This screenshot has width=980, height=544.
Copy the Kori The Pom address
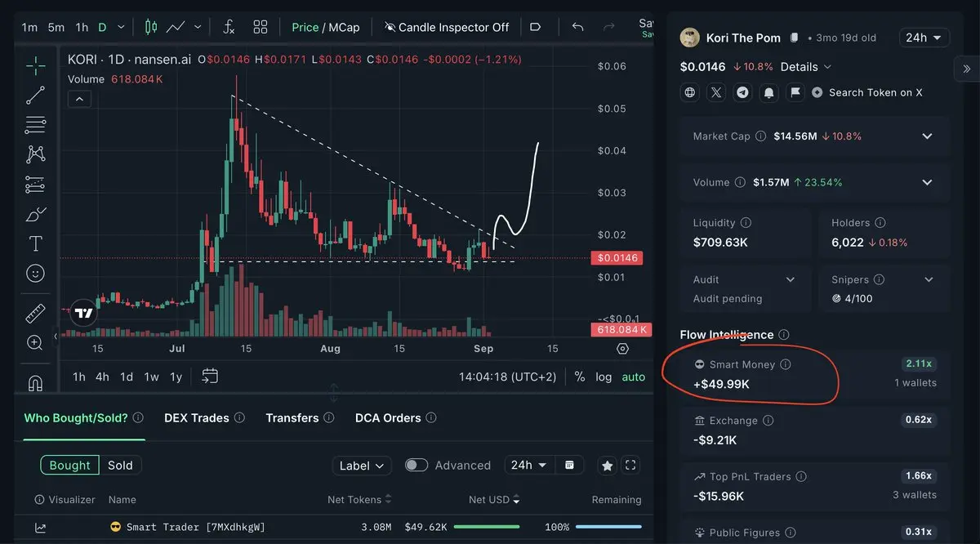[x=795, y=38]
